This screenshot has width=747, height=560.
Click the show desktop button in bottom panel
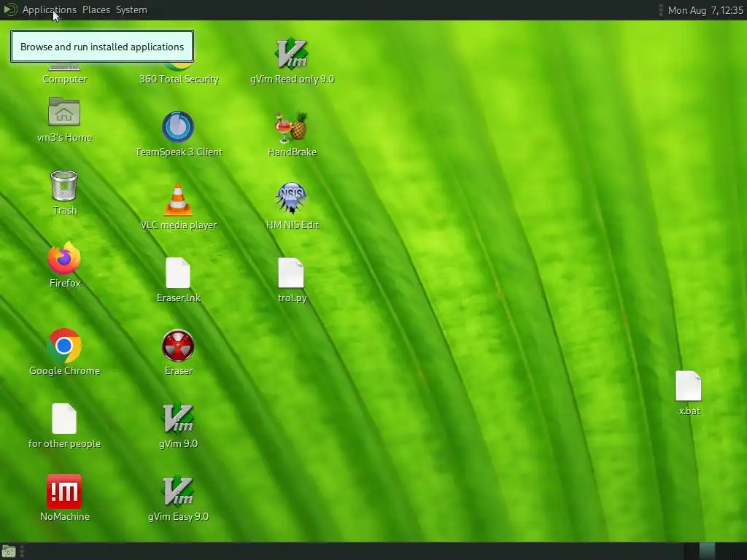[x=9, y=551]
